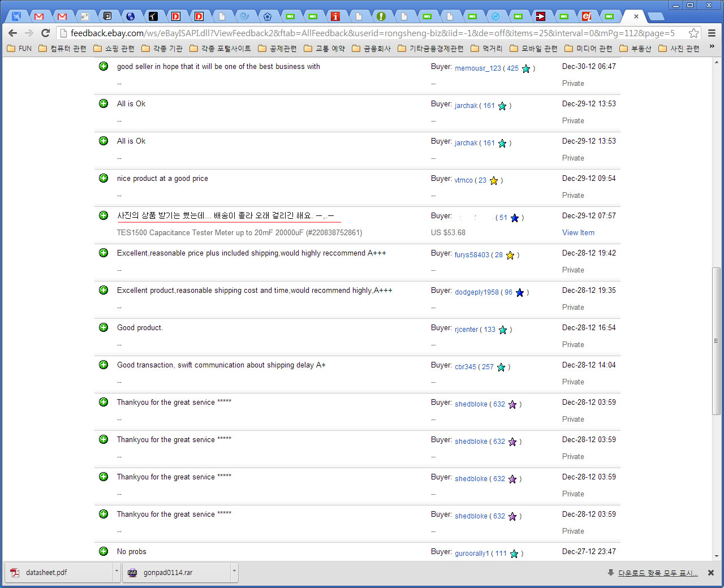Go back to the previous page
This screenshot has height=588, width=724.
coord(13,33)
